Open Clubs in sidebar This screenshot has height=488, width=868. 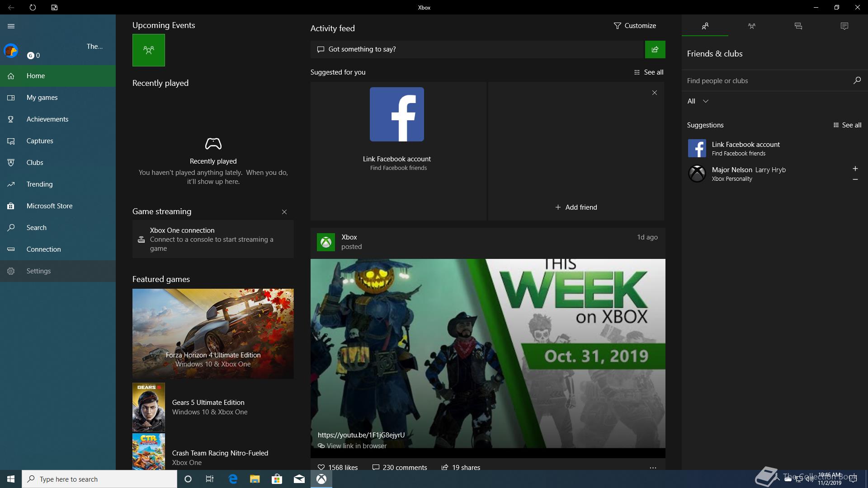(x=58, y=163)
